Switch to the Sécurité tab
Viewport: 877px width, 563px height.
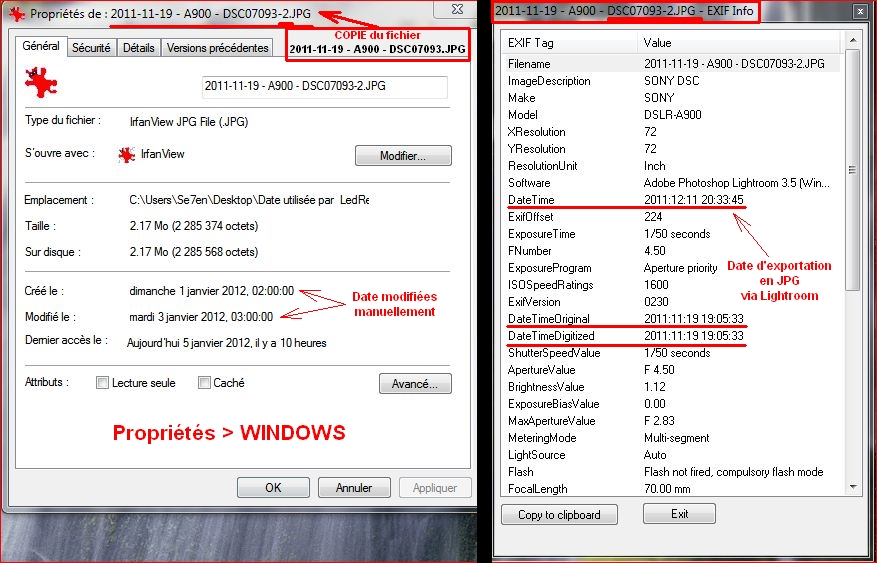[91, 48]
